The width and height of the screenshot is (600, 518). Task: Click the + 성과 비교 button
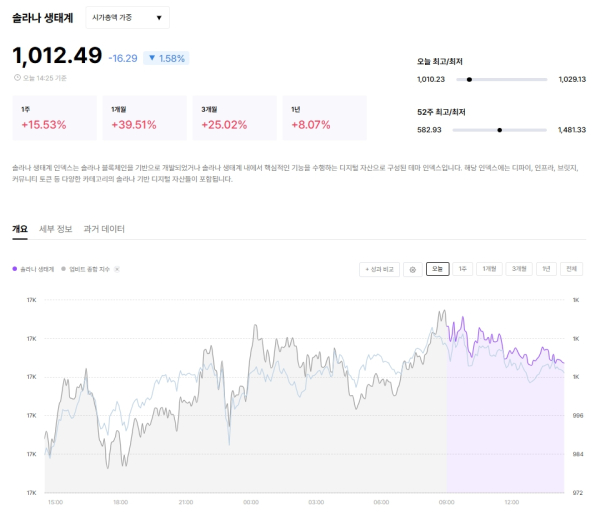[379, 269]
